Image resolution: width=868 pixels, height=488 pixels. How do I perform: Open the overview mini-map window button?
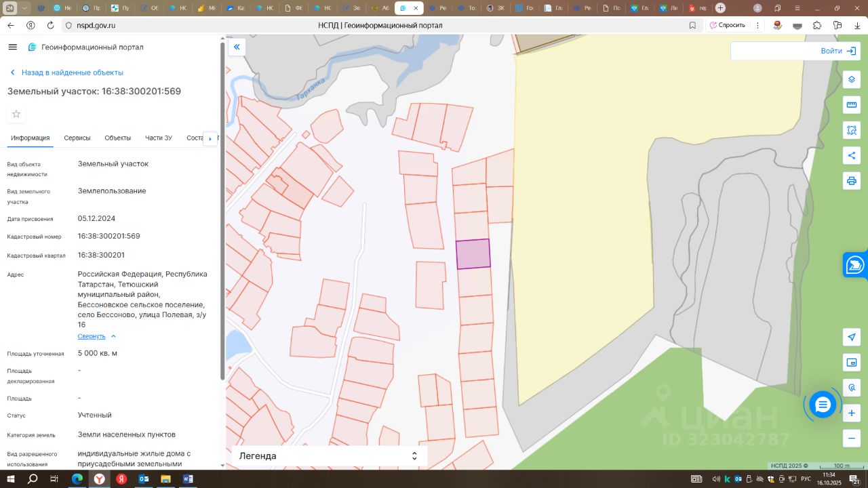(852, 363)
